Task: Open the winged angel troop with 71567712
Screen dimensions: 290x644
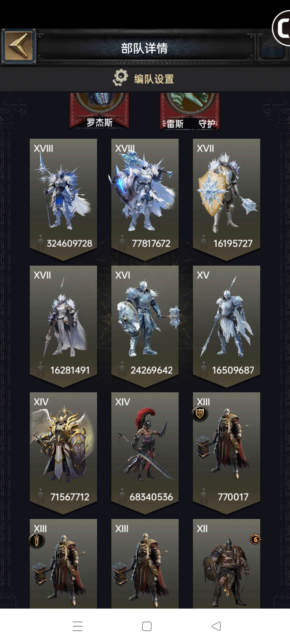Action: pos(63,453)
